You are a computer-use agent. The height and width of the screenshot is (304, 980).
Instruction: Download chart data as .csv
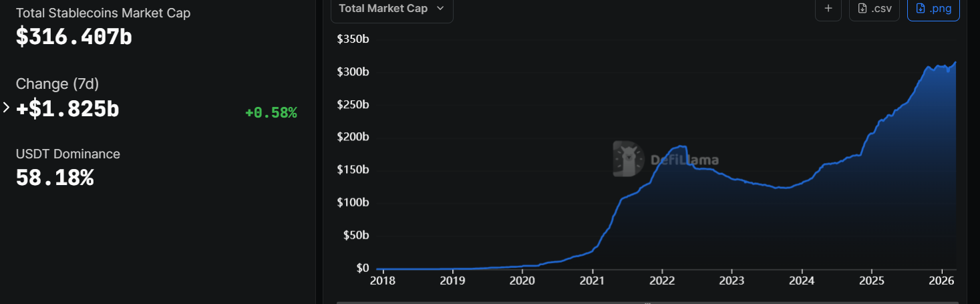(x=874, y=9)
